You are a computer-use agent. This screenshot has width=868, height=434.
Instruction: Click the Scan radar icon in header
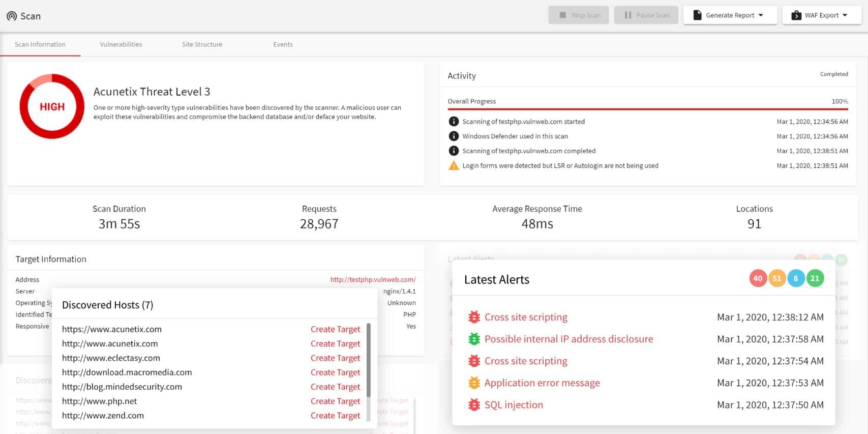click(x=12, y=16)
